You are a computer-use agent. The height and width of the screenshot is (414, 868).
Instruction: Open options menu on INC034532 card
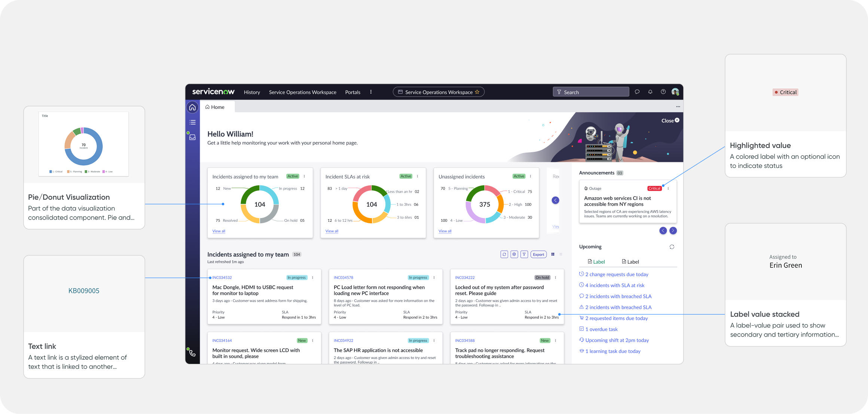313,278
